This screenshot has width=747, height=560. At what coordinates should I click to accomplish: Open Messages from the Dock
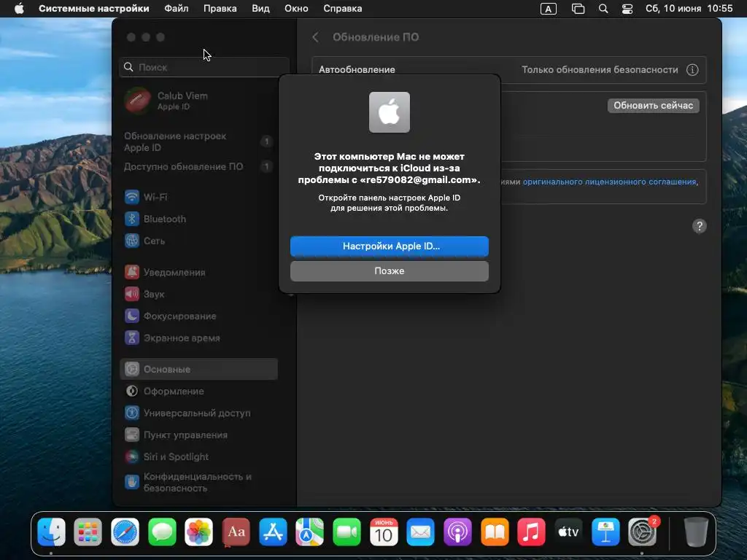click(162, 532)
